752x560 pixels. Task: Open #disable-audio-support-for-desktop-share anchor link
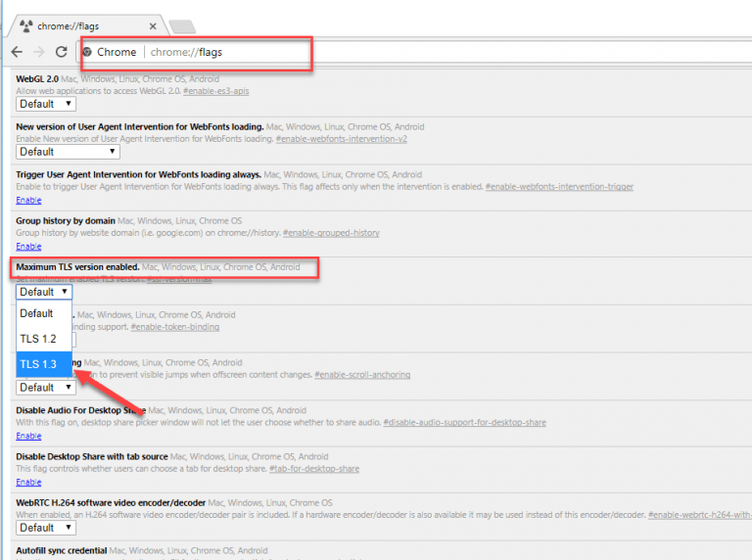coord(464,423)
